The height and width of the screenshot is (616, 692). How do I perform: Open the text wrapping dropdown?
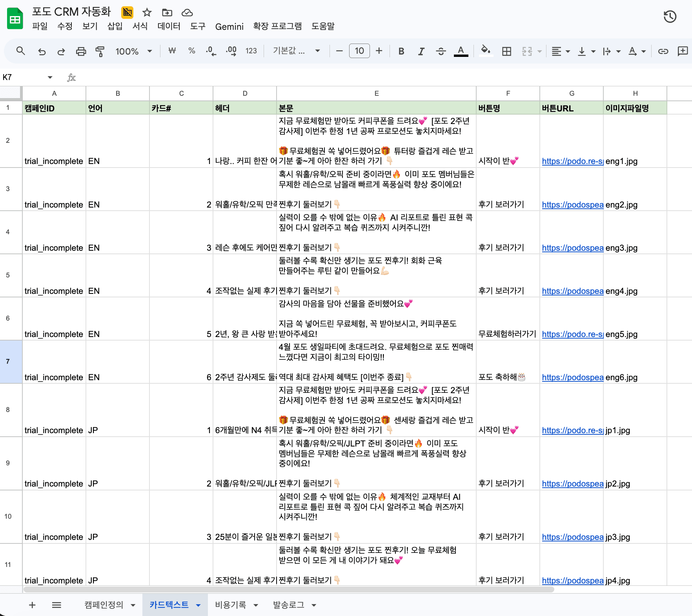tap(612, 51)
